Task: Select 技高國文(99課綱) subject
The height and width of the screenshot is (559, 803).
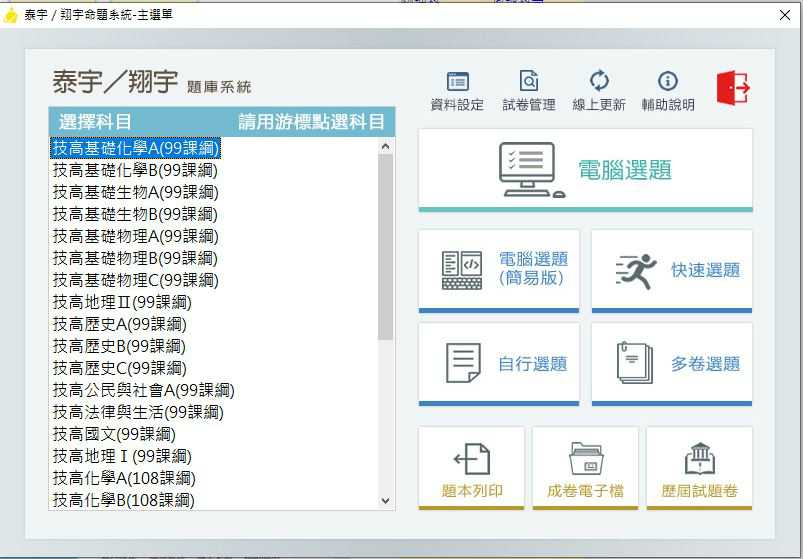Action: (114, 434)
